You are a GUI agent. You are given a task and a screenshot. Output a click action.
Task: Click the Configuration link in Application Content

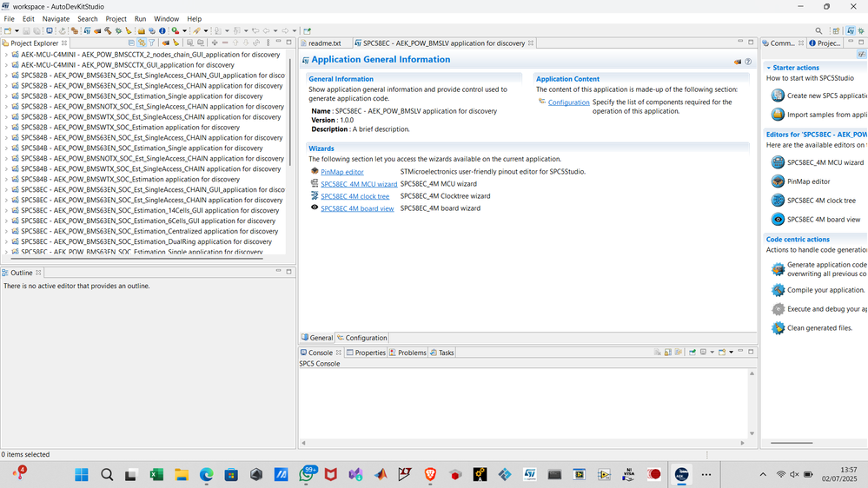tap(568, 102)
